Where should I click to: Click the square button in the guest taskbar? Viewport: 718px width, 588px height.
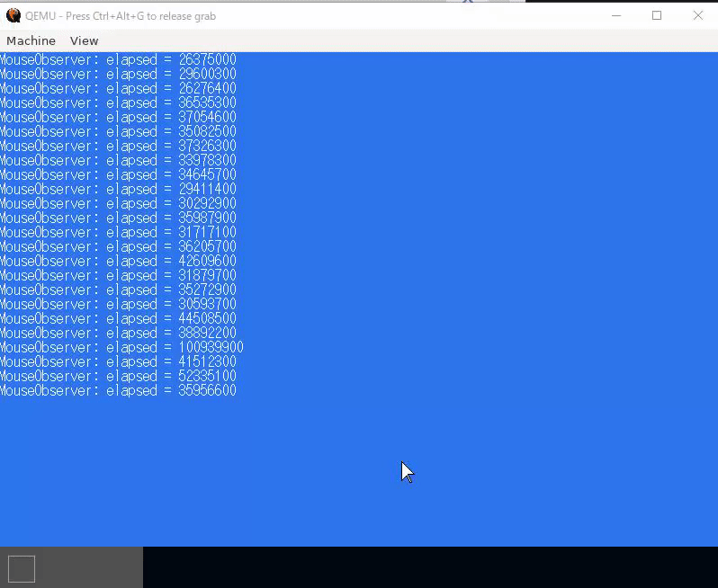22,569
